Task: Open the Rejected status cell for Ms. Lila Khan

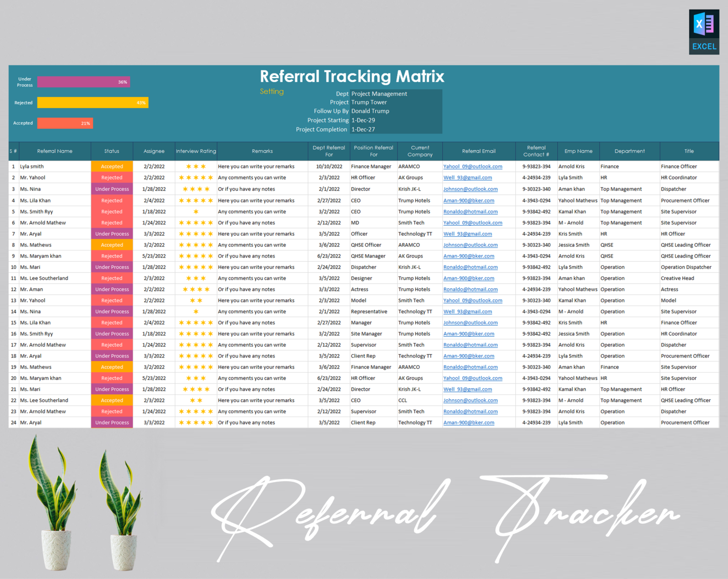Action: pyautogui.click(x=112, y=200)
